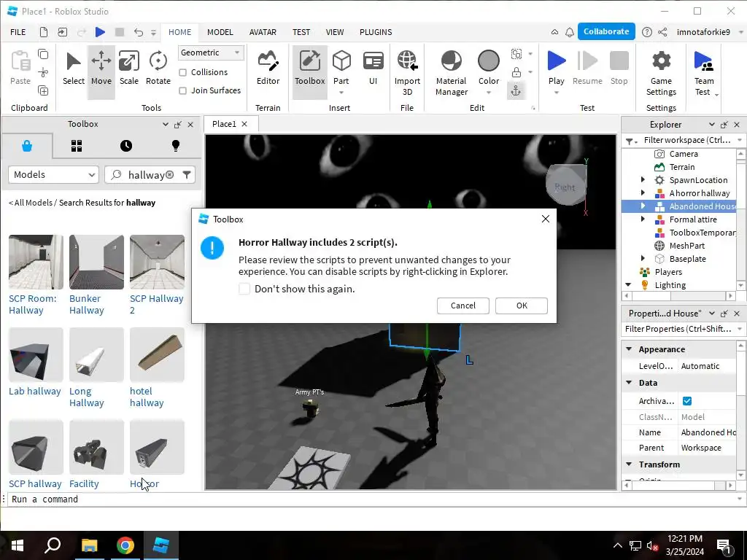The image size is (747, 560).
Task: Click the Lock tool icon
Action: coord(516,72)
